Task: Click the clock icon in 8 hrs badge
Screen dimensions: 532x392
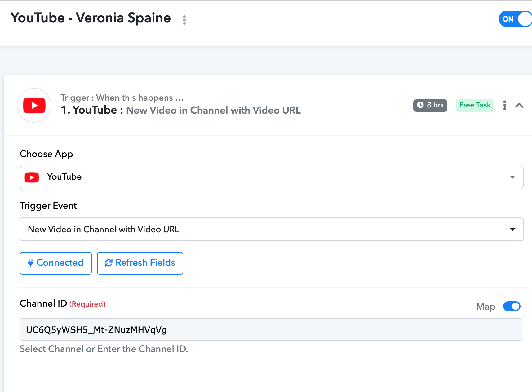Action: click(420, 105)
